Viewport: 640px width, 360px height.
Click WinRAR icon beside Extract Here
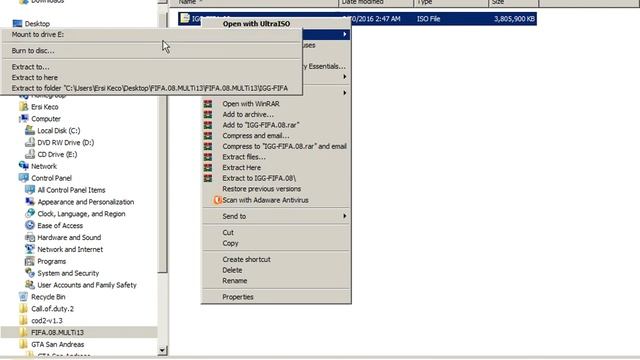click(x=208, y=167)
